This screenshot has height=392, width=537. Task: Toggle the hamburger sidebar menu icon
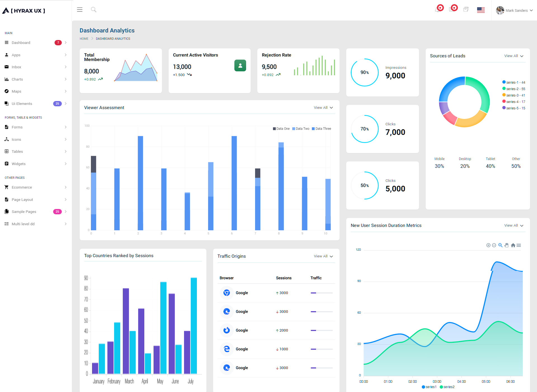pos(80,10)
